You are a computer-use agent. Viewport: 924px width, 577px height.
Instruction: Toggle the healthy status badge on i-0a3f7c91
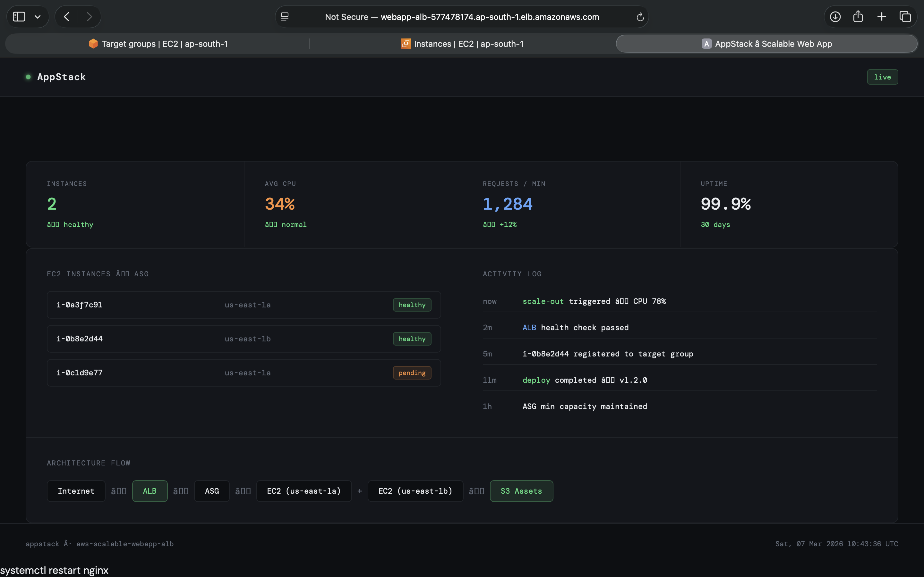click(412, 305)
